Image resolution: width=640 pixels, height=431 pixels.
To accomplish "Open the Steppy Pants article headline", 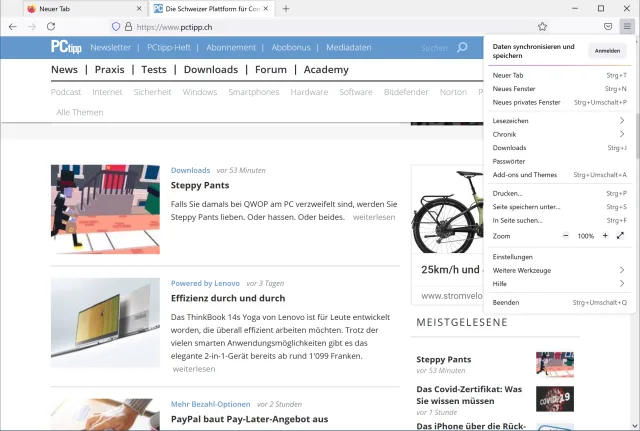I will pos(200,185).
